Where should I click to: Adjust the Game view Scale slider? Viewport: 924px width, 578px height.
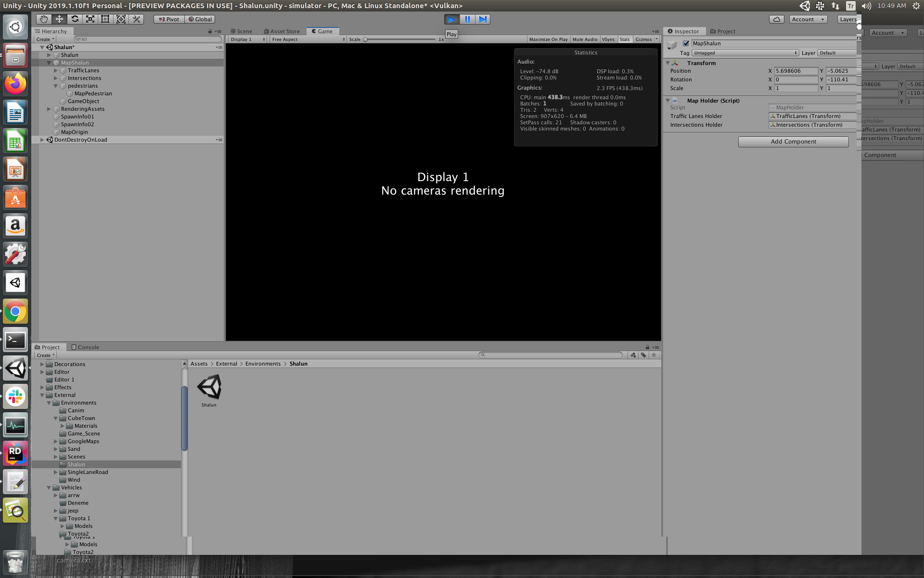tap(366, 39)
